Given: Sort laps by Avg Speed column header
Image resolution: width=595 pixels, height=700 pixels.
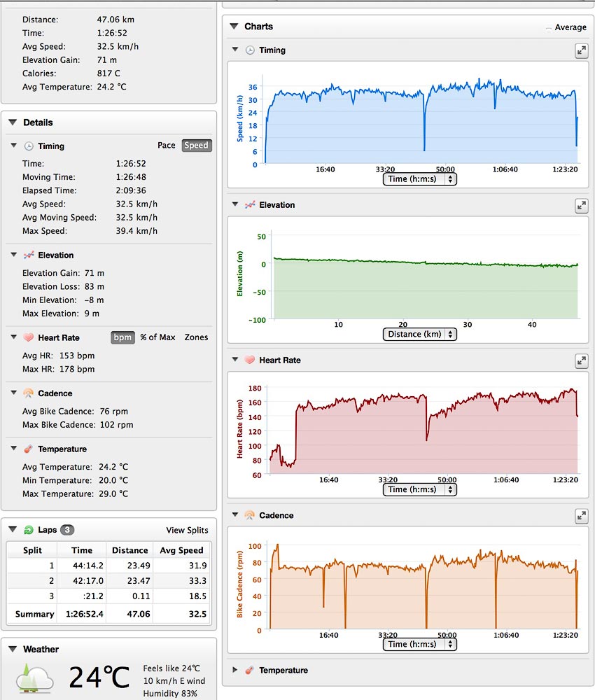Looking at the screenshot, I should click(x=181, y=550).
